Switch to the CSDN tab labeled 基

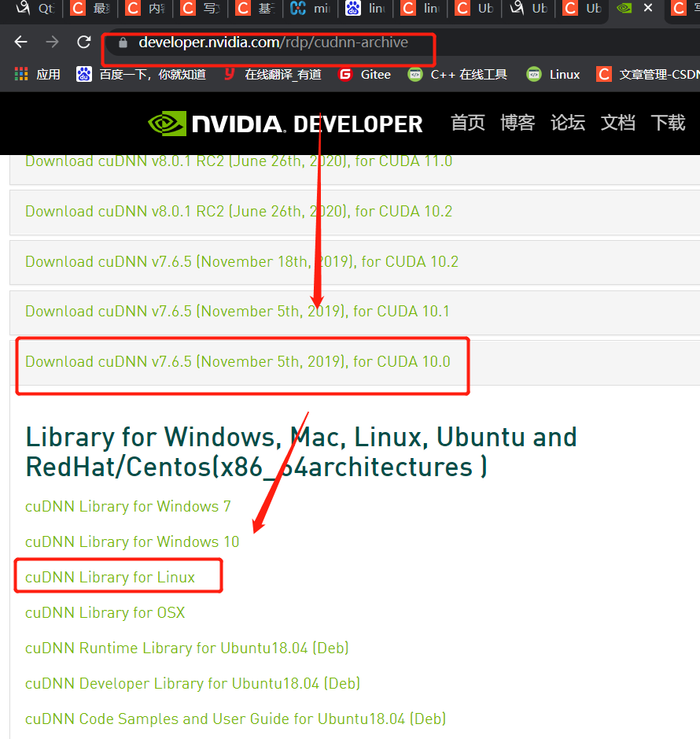pyautogui.click(x=255, y=8)
